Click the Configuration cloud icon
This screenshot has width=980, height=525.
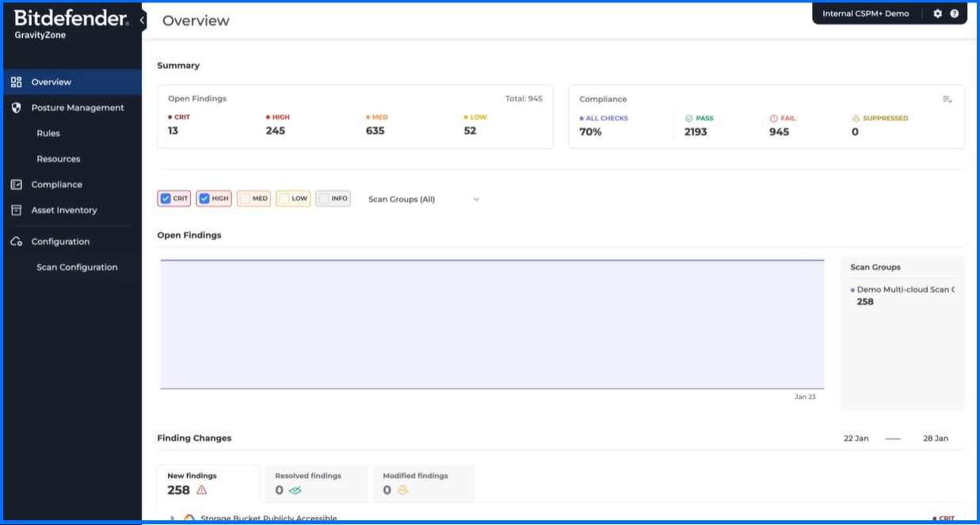coord(16,242)
